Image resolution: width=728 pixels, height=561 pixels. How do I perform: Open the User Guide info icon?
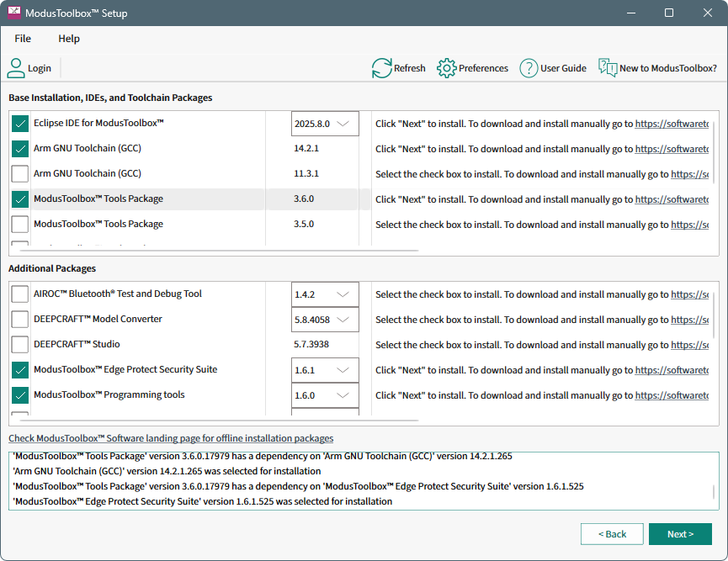tap(529, 68)
